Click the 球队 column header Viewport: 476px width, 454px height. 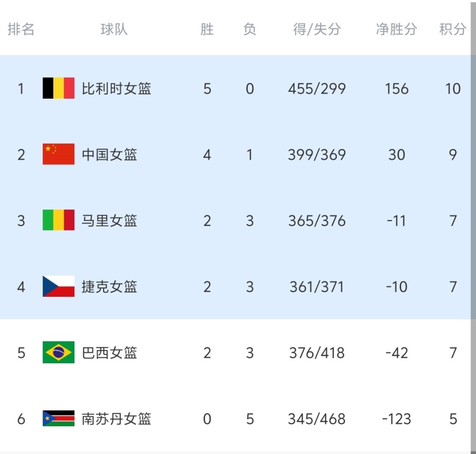(x=114, y=29)
